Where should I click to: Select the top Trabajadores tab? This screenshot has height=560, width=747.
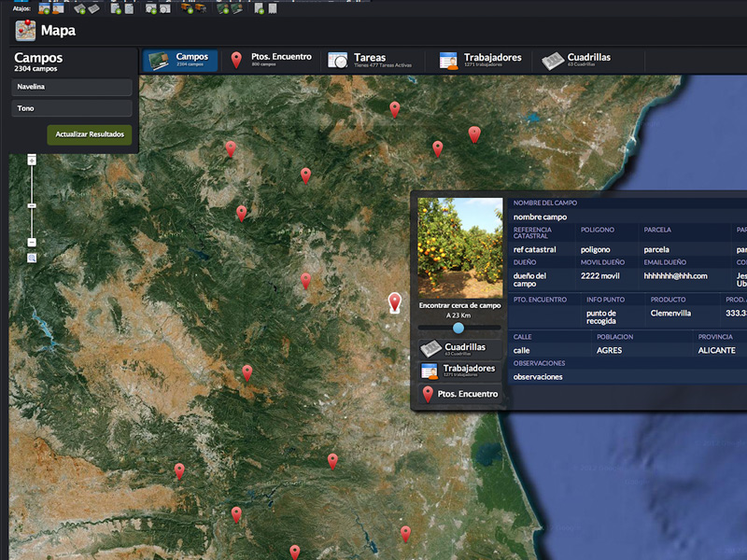pyautogui.click(x=481, y=61)
